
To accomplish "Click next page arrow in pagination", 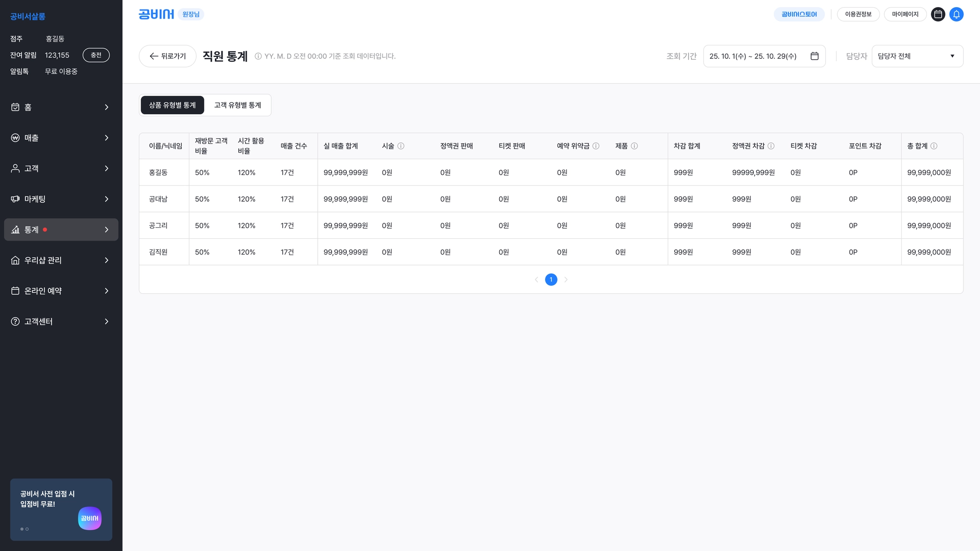I will (x=566, y=279).
